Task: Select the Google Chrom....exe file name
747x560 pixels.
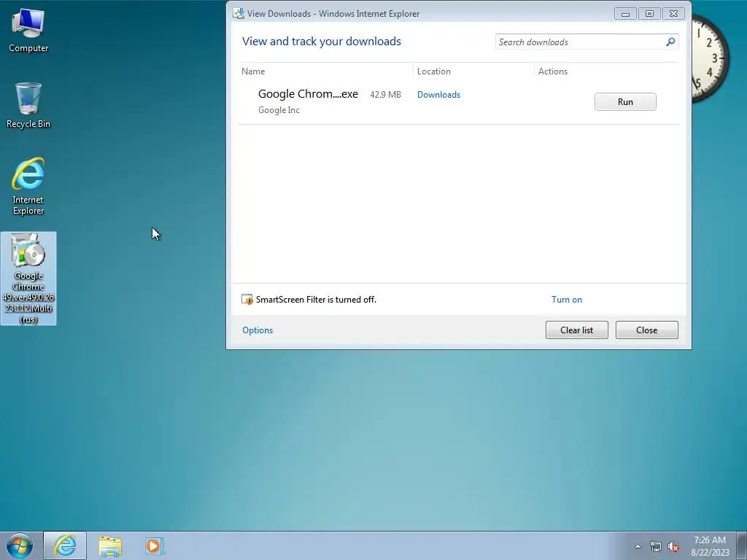Action: 308,94
